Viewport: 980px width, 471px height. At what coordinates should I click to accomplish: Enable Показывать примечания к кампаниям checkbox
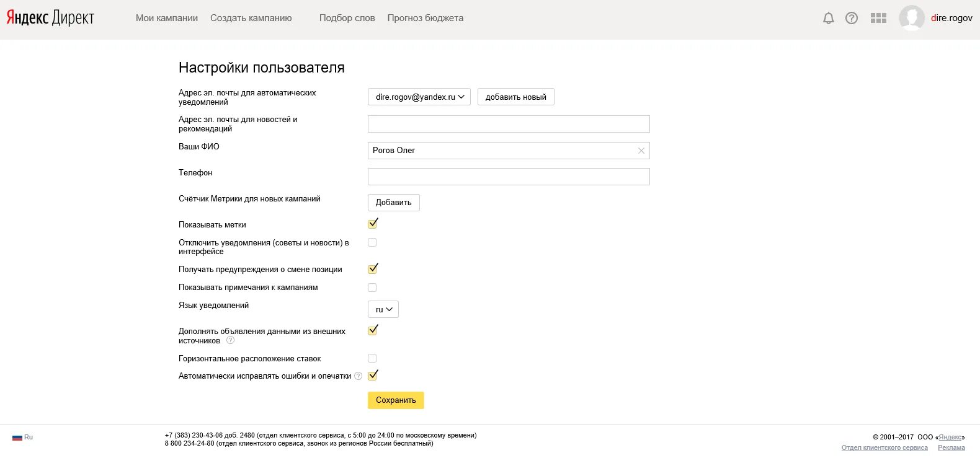(372, 288)
